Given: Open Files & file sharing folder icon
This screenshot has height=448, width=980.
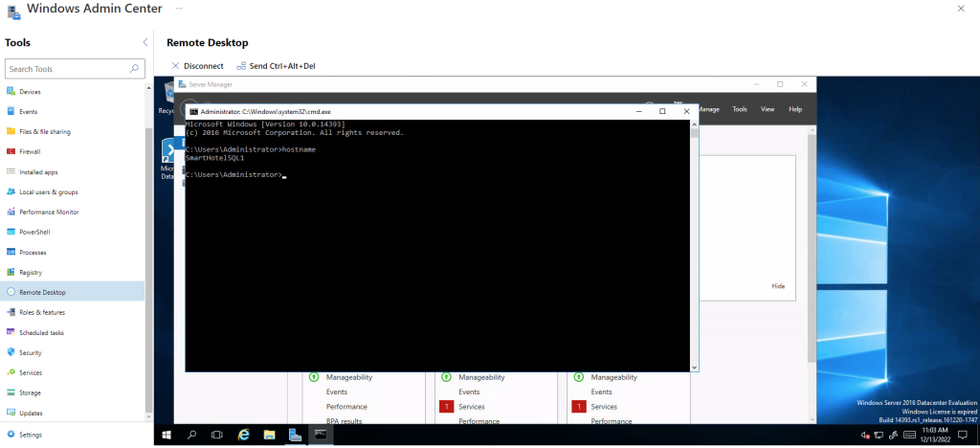Looking at the screenshot, I should coord(11,131).
